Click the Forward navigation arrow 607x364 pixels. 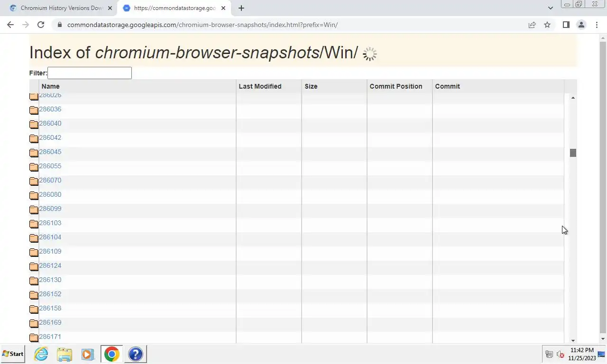[x=26, y=25]
